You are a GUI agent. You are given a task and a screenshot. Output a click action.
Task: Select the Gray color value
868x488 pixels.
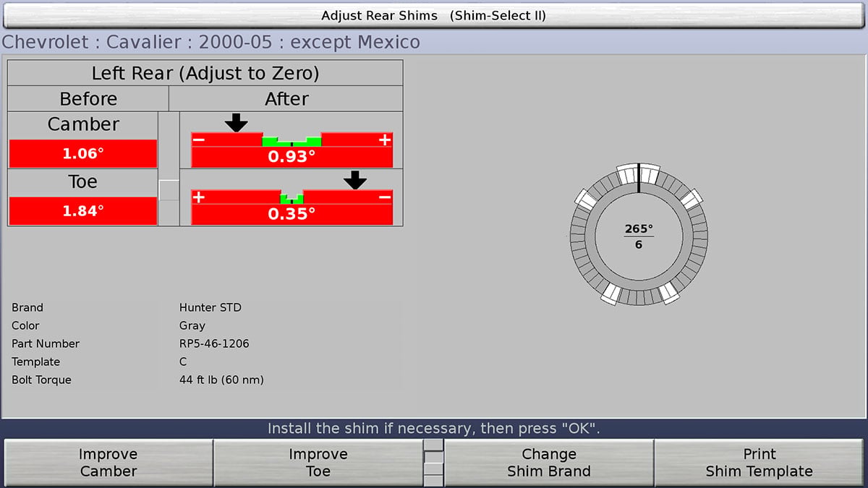tap(192, 325)
